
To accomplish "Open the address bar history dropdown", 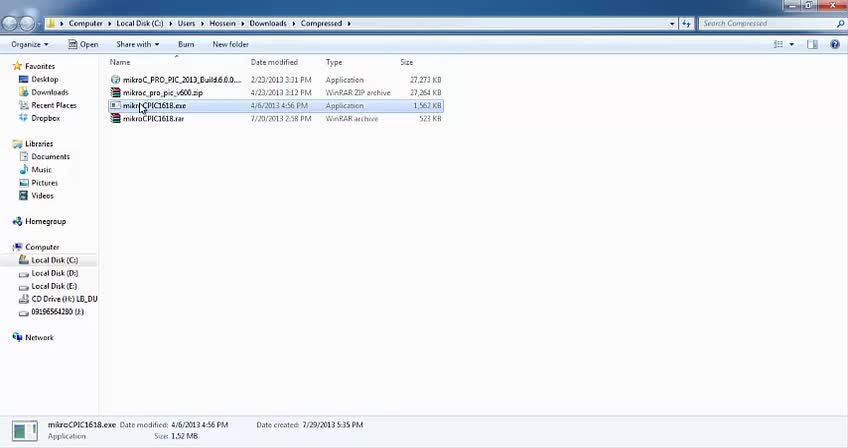I will (672, 23).
